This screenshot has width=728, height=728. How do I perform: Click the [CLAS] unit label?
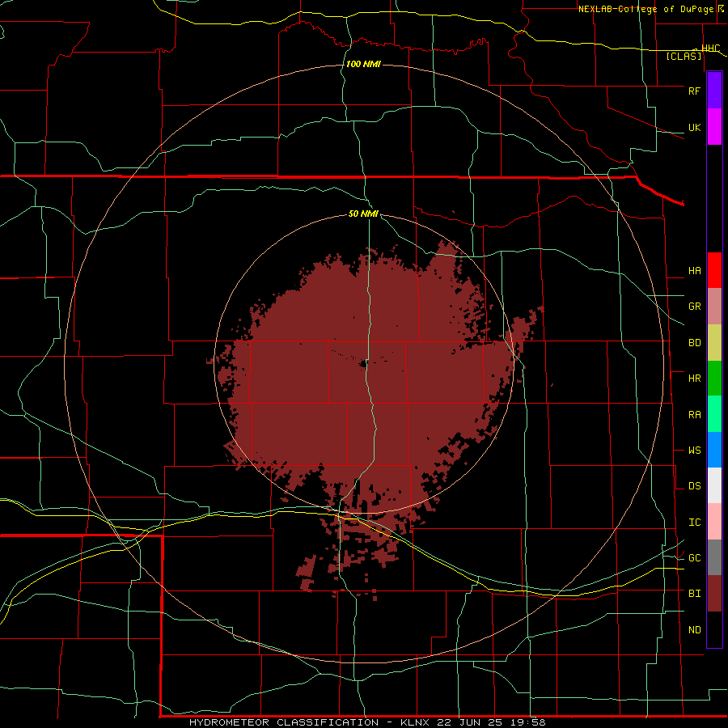point(684,57)
